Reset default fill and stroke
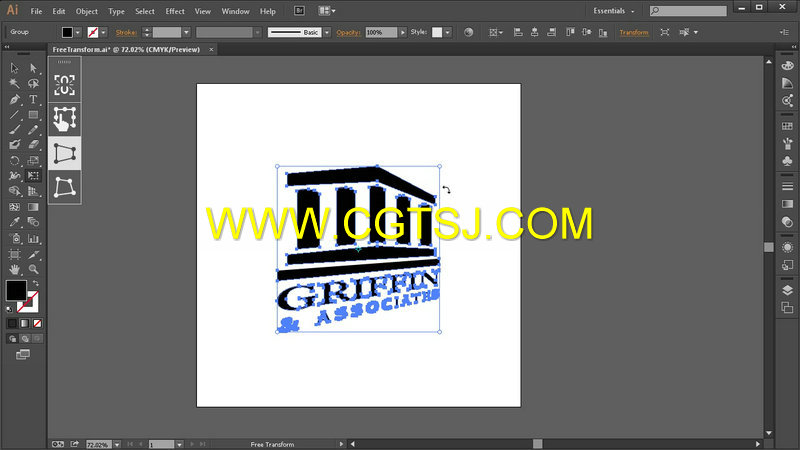This screenshot has height=450, width=800. point(9,309)
